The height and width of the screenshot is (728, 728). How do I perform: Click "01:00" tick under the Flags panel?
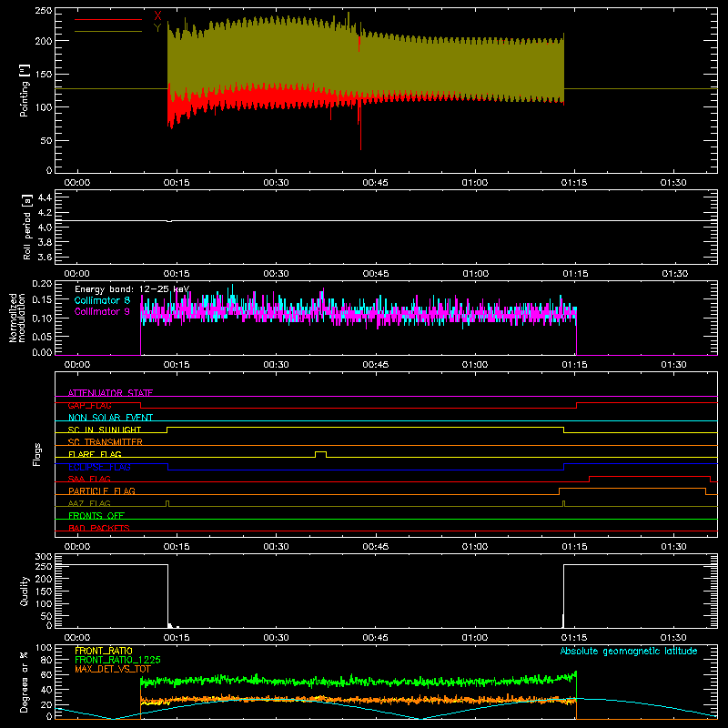tap(475, 547)
